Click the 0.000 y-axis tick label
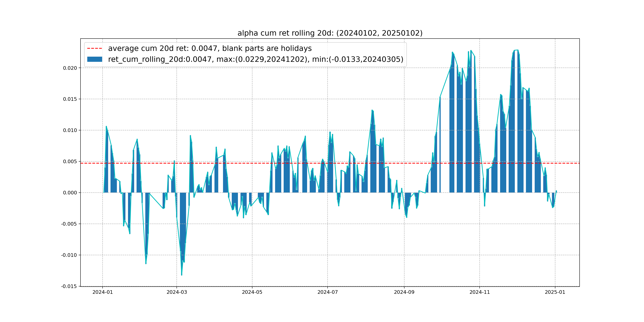Viewport: 644px width, 322px height. tap(70, 193)
